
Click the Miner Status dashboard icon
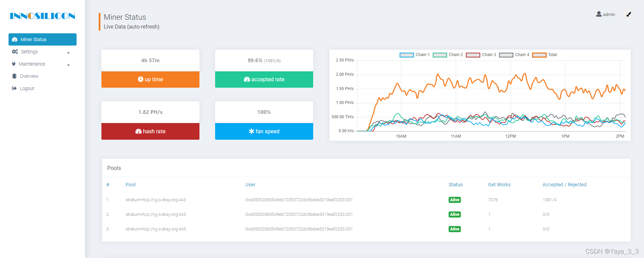[15, 39]
